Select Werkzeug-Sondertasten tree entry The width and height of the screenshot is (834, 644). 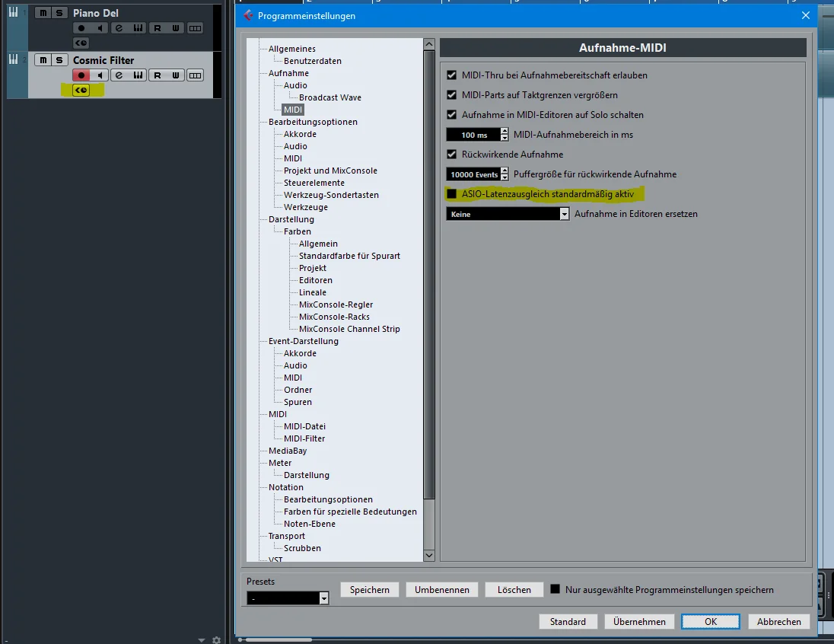point(331,195)
